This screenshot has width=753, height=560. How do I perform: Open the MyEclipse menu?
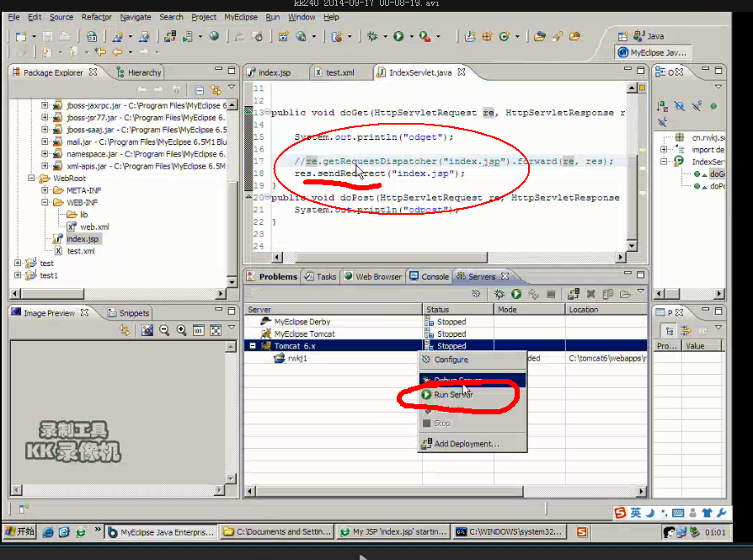point(241,18)
